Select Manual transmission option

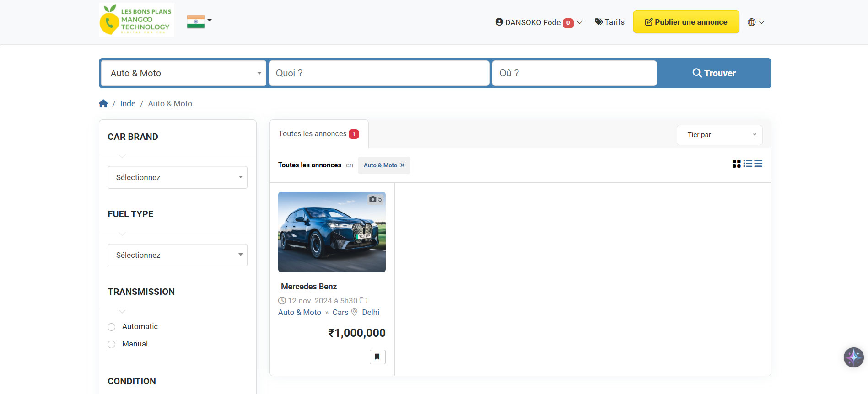[x=112, y=344]
